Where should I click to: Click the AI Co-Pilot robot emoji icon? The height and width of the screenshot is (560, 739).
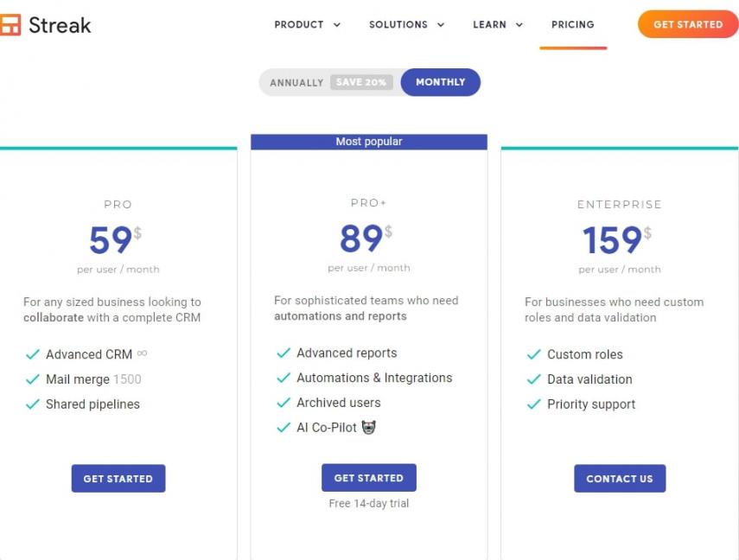368,427
